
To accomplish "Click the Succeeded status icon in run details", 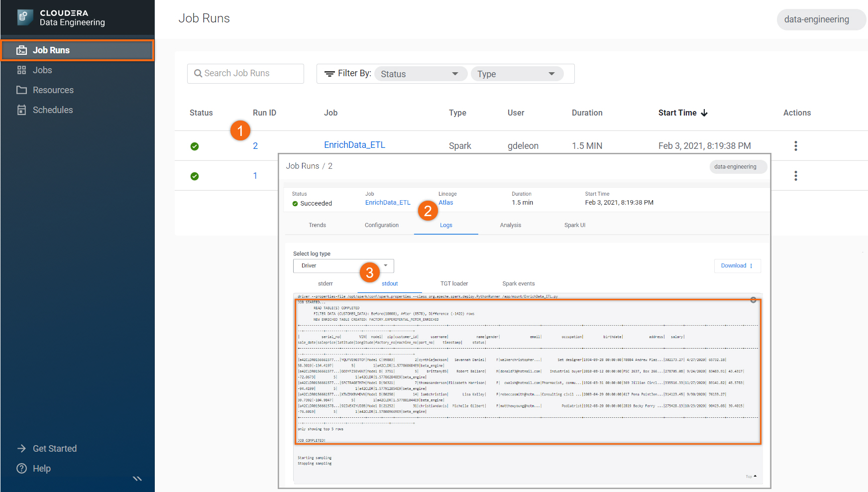I will (295, 204).
